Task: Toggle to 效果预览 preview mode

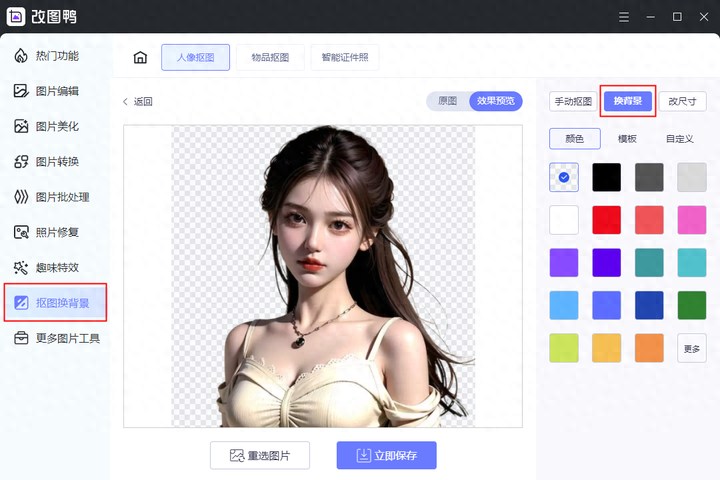Action: (495, 101)
